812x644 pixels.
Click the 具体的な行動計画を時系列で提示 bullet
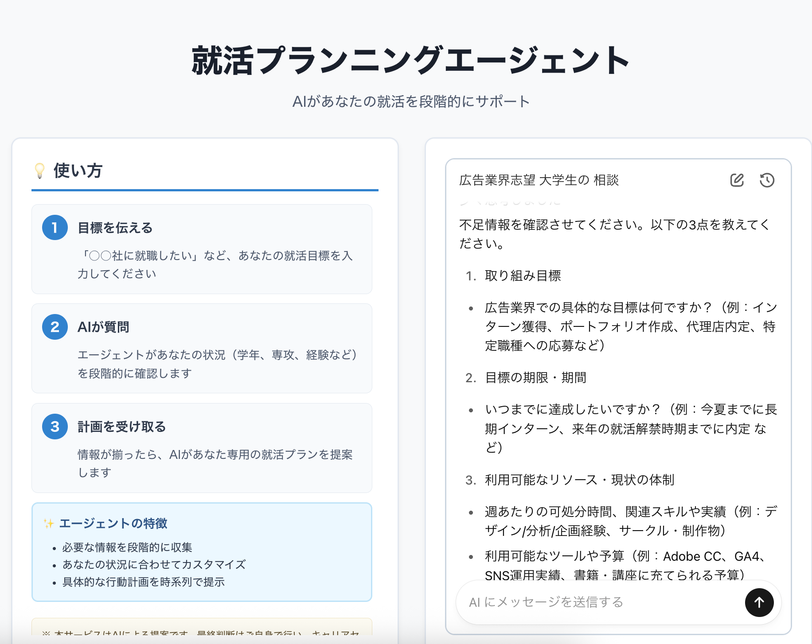coord(144,582)
